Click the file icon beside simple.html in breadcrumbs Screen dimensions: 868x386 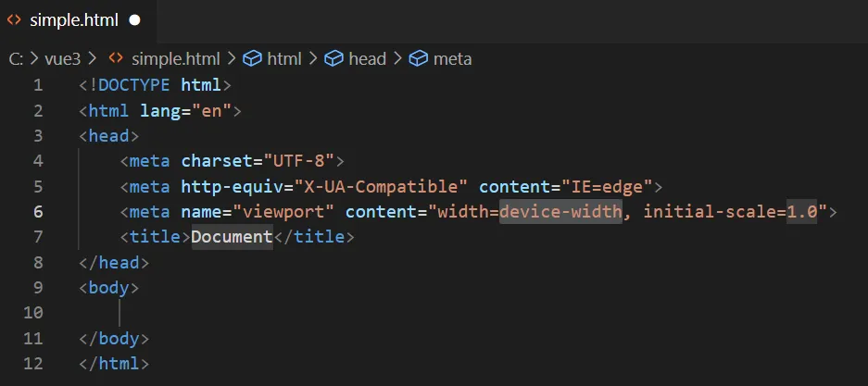[x=117, y=58]
